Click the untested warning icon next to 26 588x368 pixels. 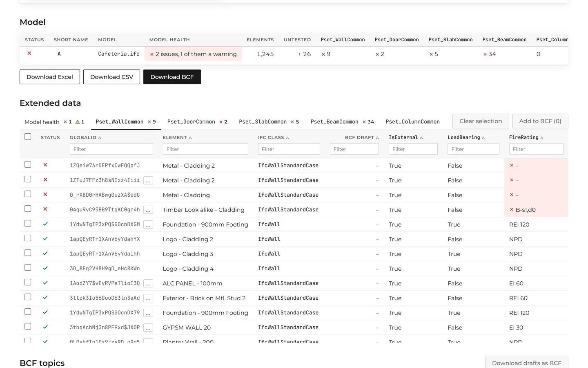300,54
